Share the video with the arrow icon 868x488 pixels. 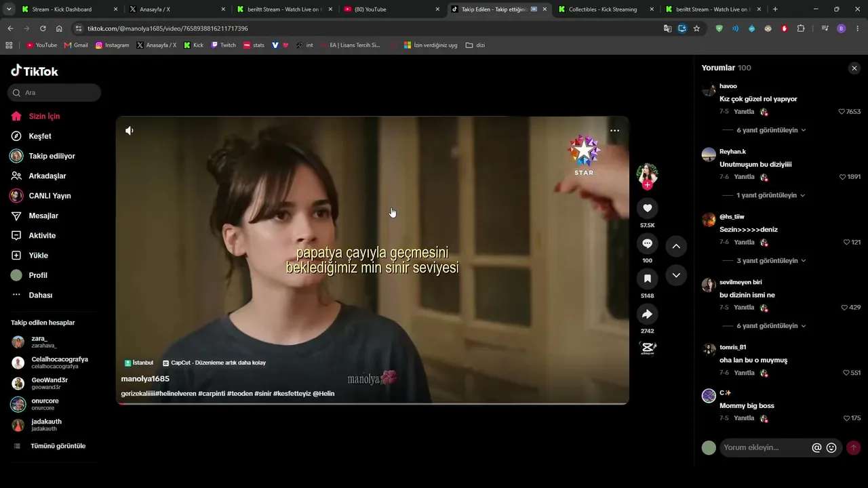[647, 314]
